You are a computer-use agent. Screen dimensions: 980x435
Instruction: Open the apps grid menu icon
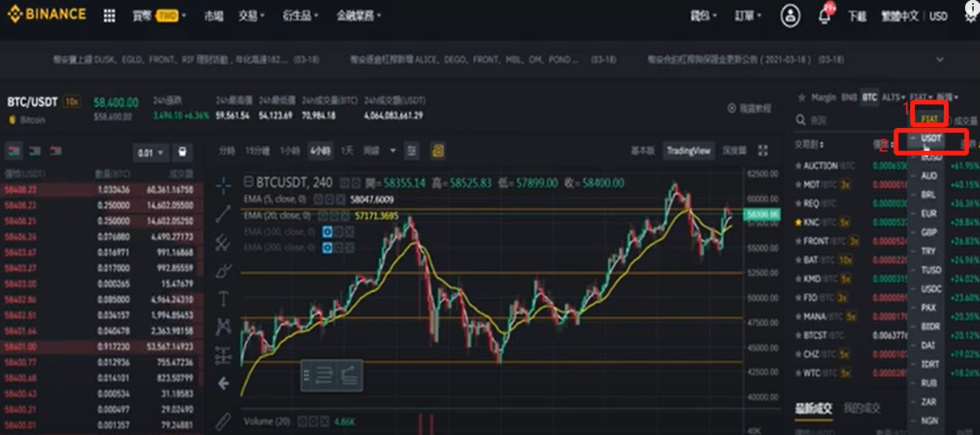[109, 16]
